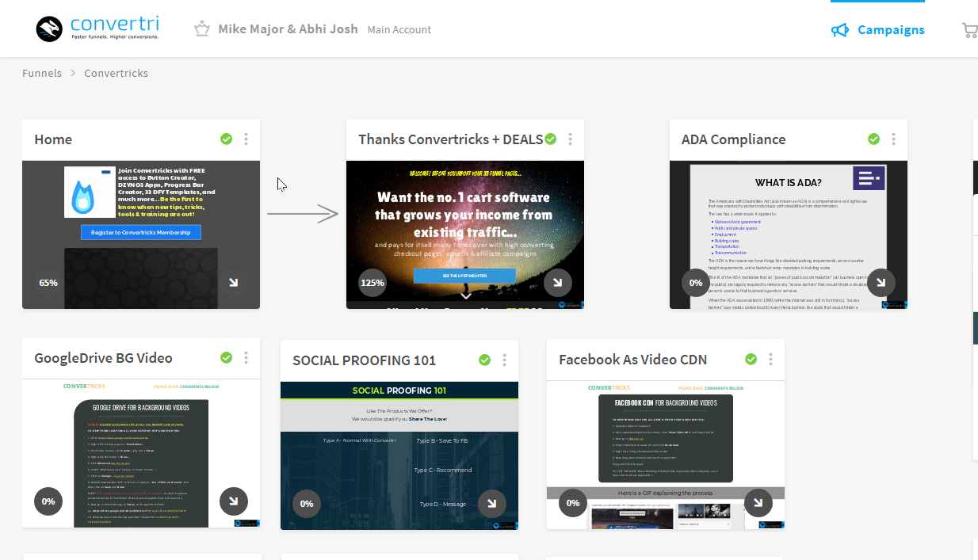Click the Funnels breadcrumb link
The height and width of the screenshot is (560, 978).
click(42, 72)
